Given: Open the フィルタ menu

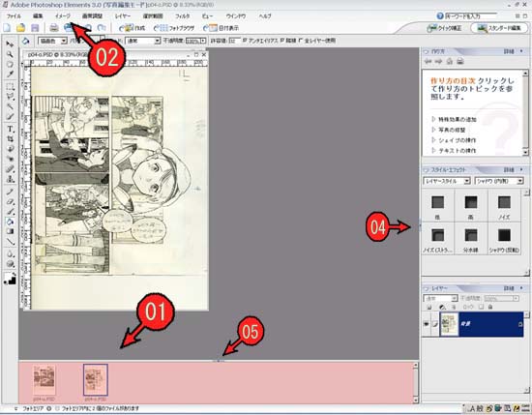Looking at the screenshot, I should tap(183, 15).
